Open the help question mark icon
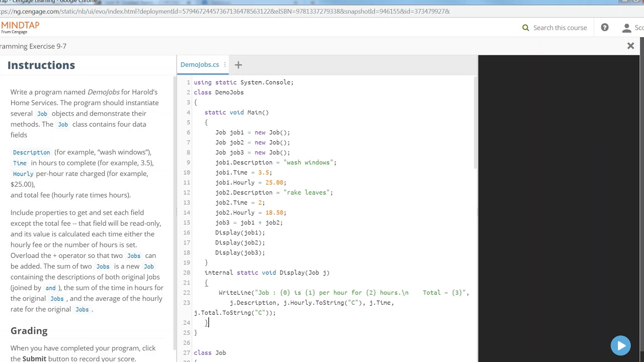Viewport: 644px width, 362px height. coord(605,28)
